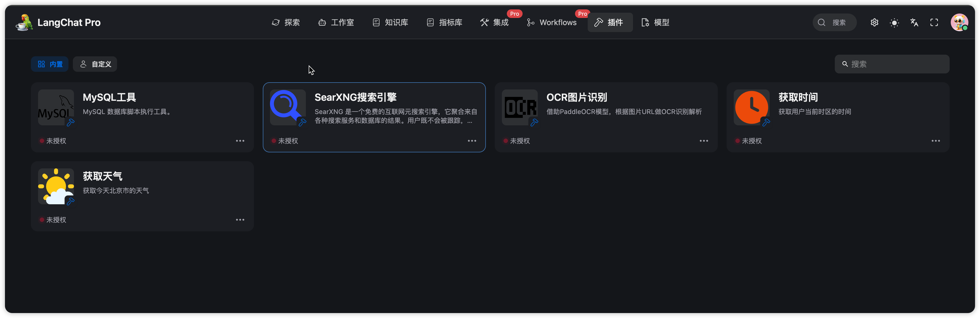Click the 借助PaddleOCR模型 description text

tap(624, 112)
